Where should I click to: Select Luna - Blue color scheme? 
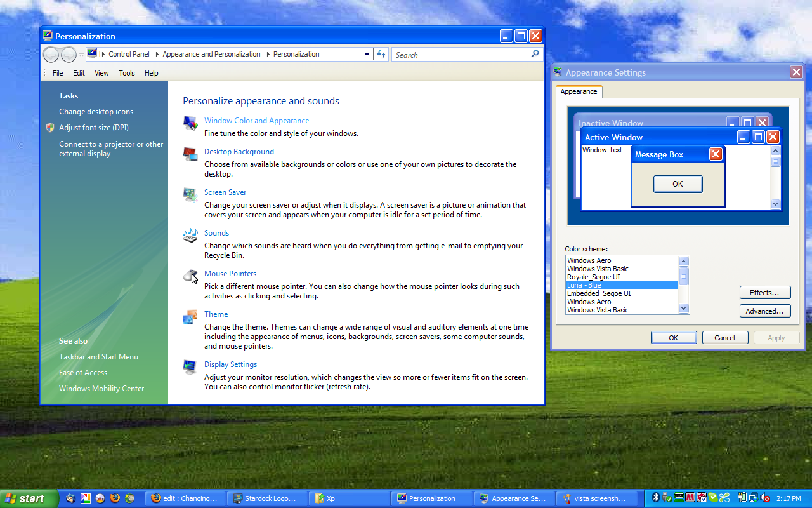point(622,285)
